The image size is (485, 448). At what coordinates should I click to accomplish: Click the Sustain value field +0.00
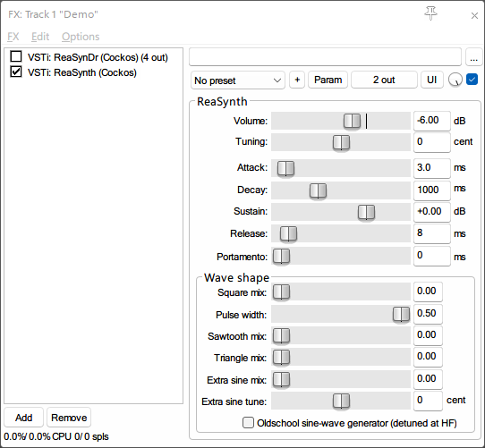tap(432, 212)
